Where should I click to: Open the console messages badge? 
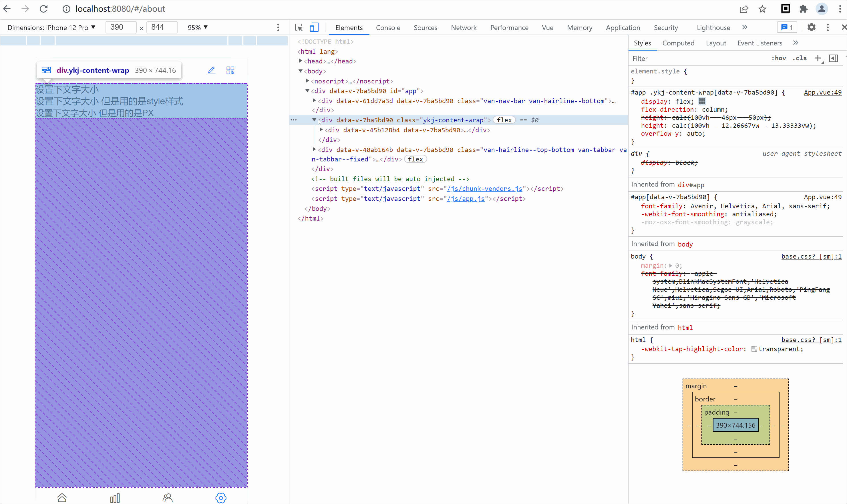click(x=786, y=27)
